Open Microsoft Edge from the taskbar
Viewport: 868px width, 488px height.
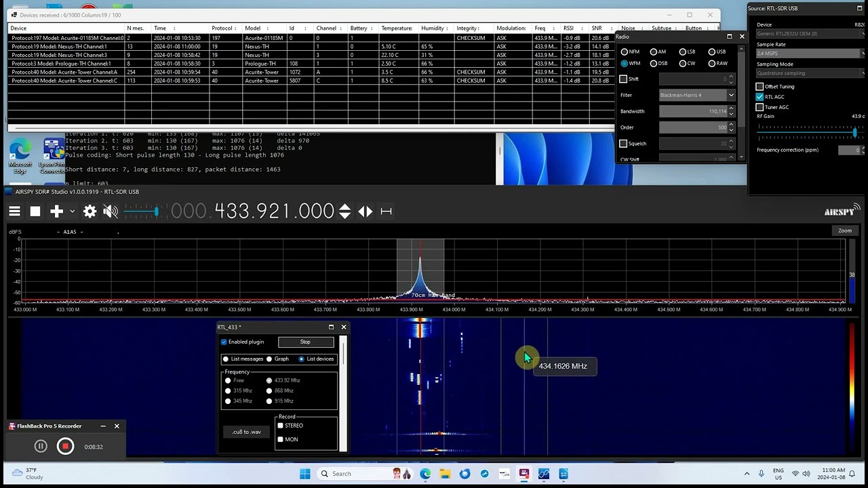[x=425, y=474]
